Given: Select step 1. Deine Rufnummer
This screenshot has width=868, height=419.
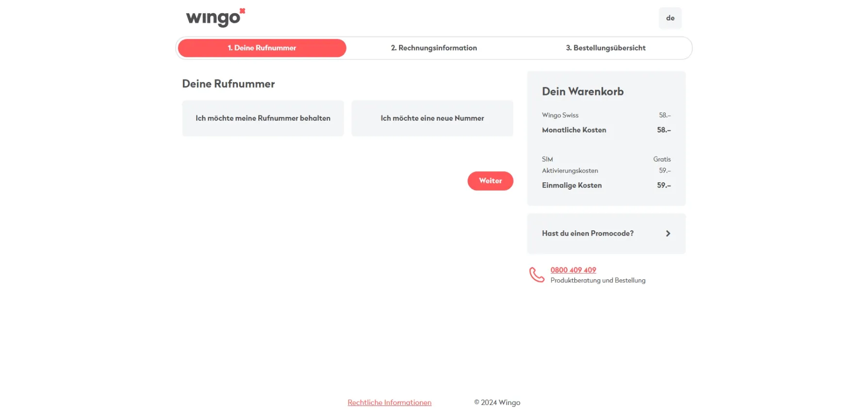Looking at the screenshot, I should pyautogui.click(x=262, y=48).
